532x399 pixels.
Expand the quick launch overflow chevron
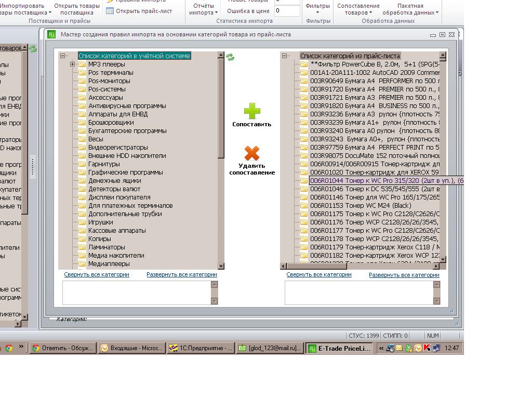(x=21, y=347)
